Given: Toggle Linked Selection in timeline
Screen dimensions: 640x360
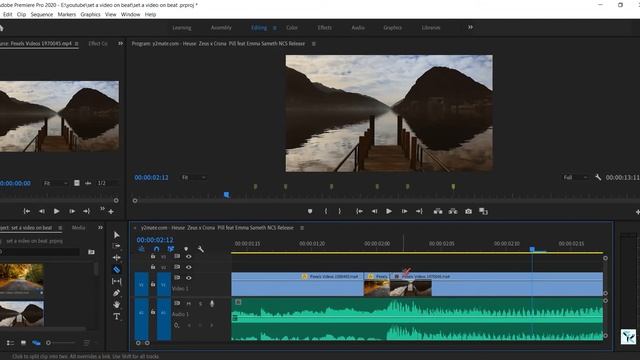Looking at the screenshot, I should click(171, 249).
